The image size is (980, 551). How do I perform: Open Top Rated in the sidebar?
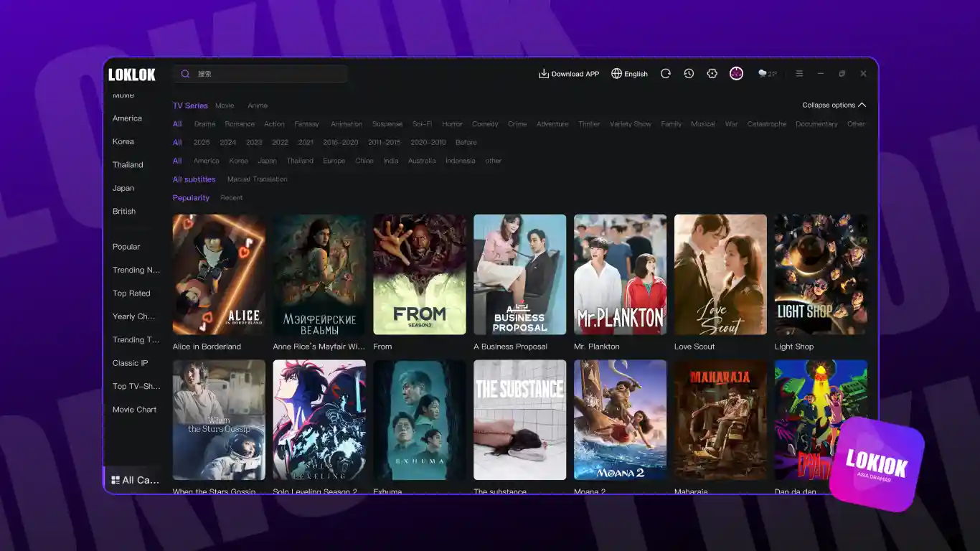click(131, 293)
